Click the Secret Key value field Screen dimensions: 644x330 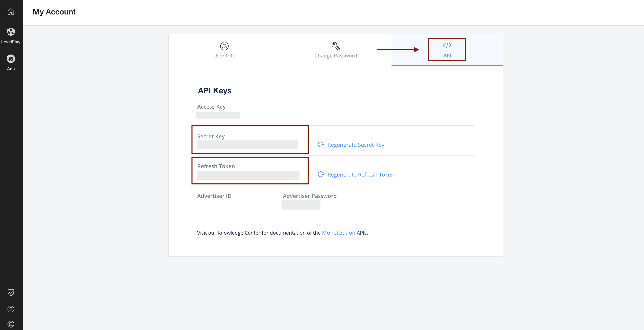(247, 145)
